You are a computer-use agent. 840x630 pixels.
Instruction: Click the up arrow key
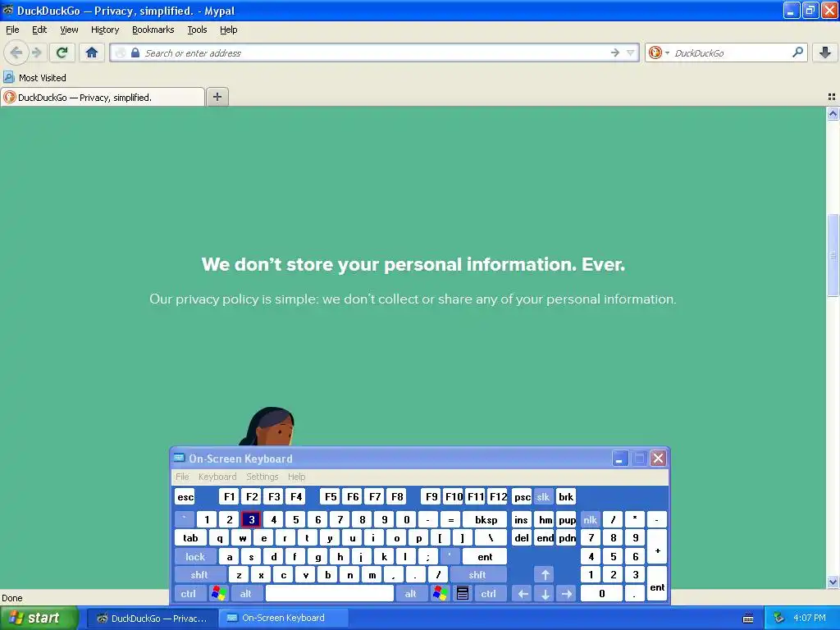[x=545, y=575]
